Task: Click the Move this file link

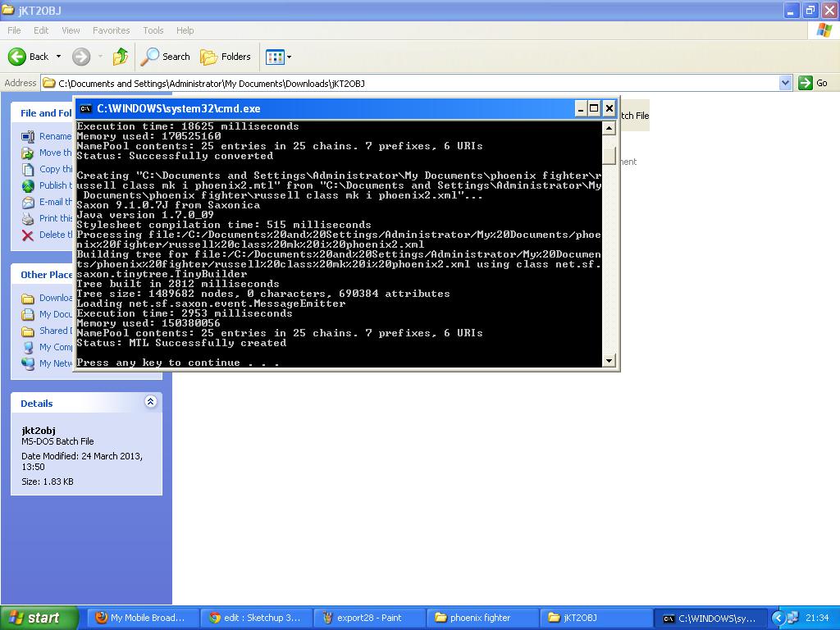Action: coord(55,153)
